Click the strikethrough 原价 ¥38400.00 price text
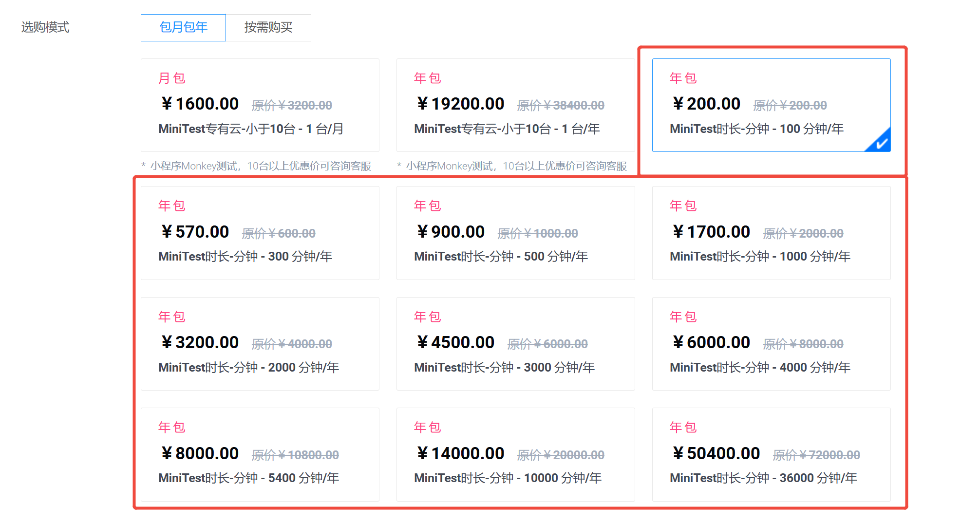Screen dimensions: 980x524 coord(561,105)
